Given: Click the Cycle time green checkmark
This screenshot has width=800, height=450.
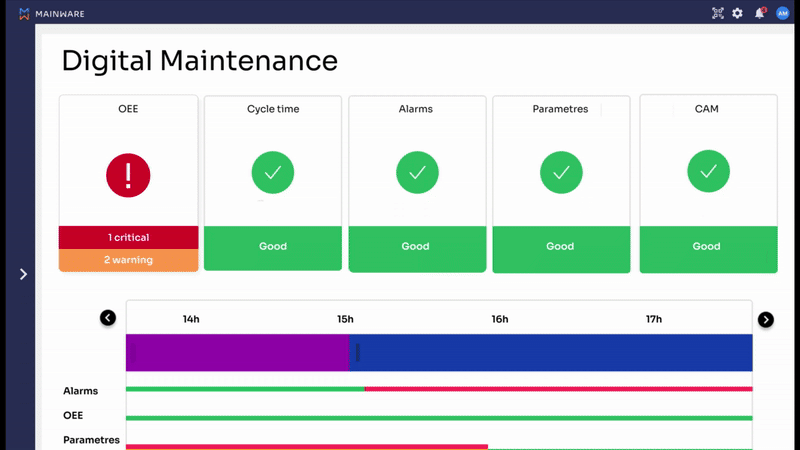Looking at the screenshot, I should (273, 172).
